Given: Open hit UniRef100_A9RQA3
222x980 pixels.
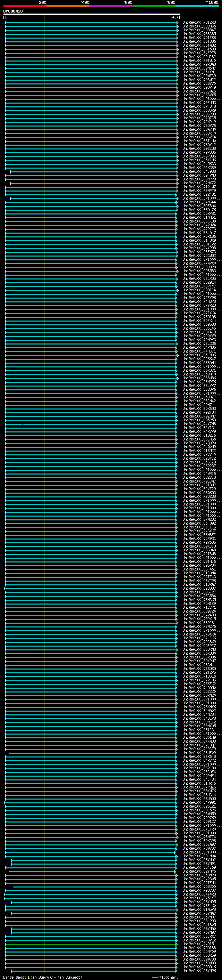Looking at the screenshot, I should (199, 64).
